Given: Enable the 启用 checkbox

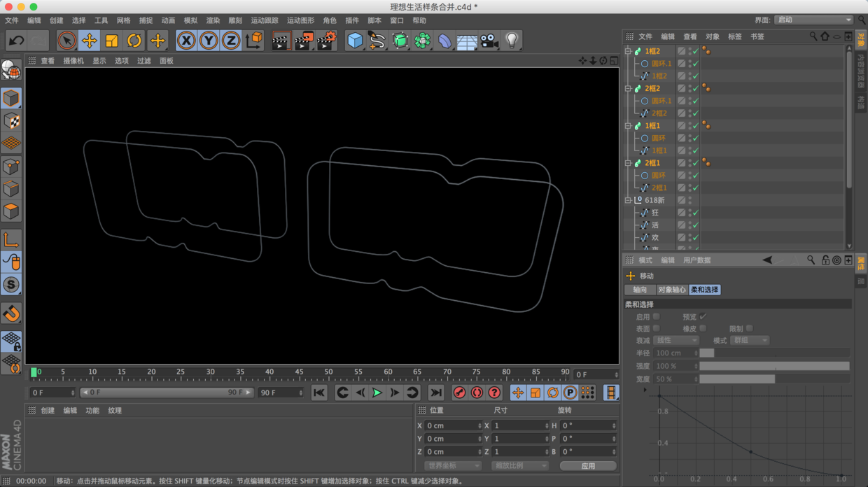Looking at the screenshot, I should [656, 316].
